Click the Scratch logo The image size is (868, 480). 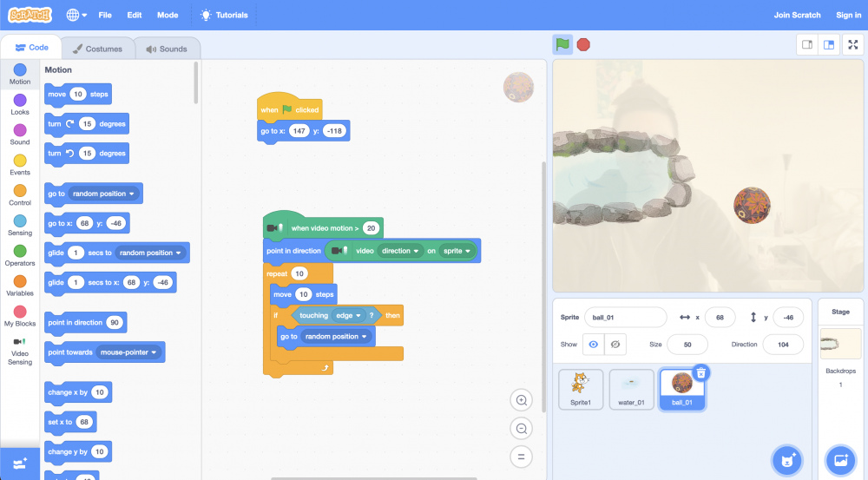click(x=30, y=15)
